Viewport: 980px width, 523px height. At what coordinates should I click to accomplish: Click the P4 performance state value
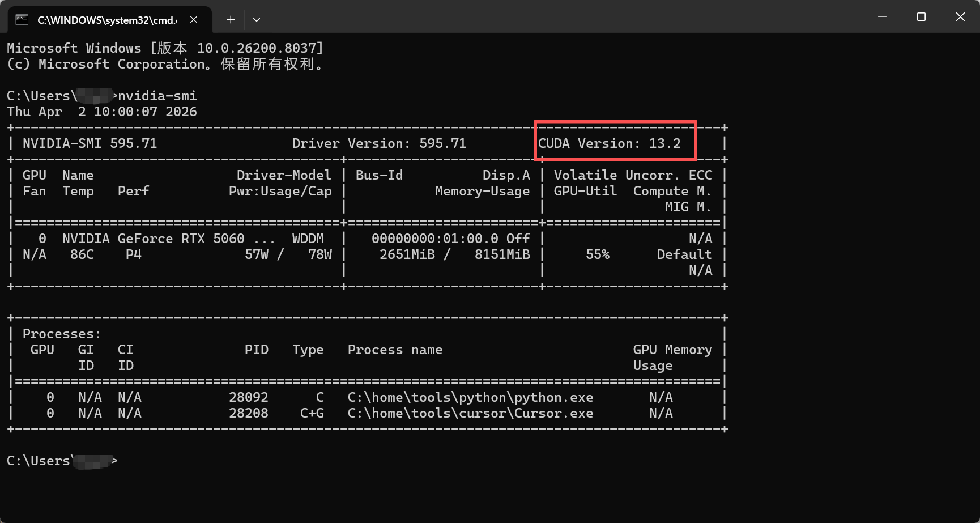click(x=134, y=254)
